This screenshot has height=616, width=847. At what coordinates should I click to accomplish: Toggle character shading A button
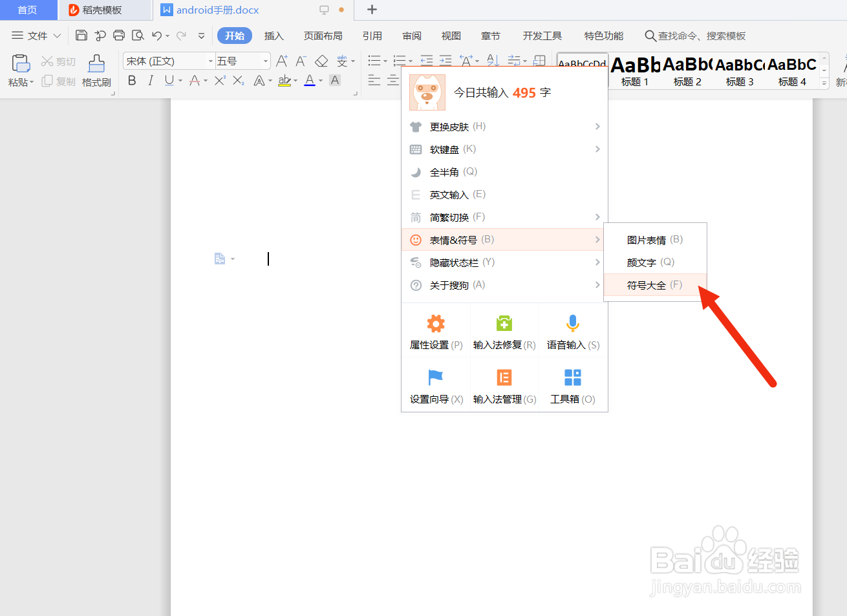(x=335, y=80)
